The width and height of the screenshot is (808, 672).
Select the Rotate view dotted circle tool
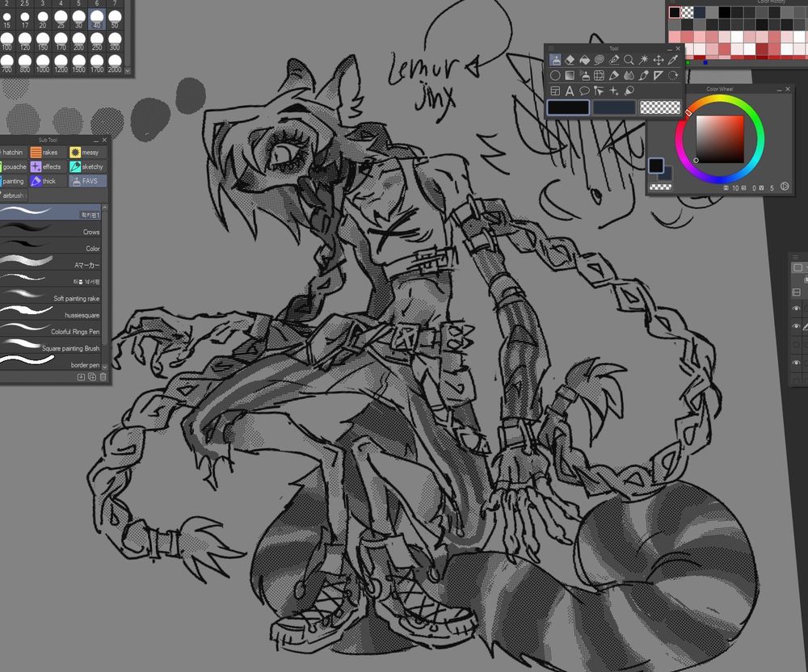click(673, 76)
